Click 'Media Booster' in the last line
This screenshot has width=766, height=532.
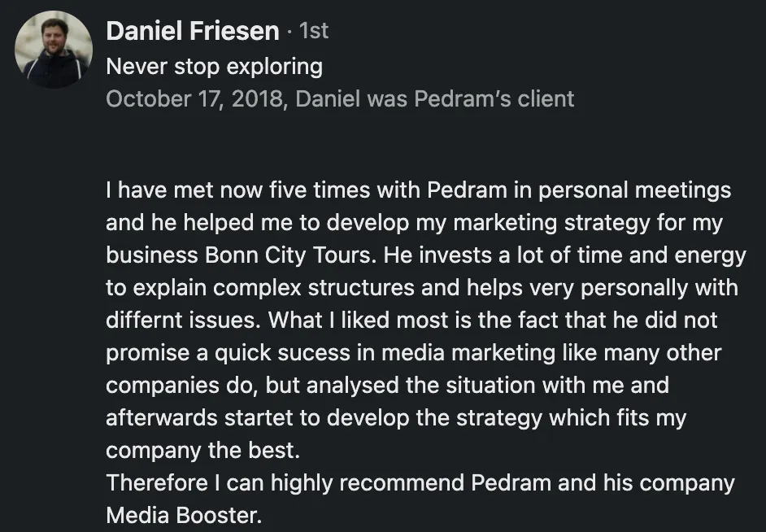(x=183, y=515)
